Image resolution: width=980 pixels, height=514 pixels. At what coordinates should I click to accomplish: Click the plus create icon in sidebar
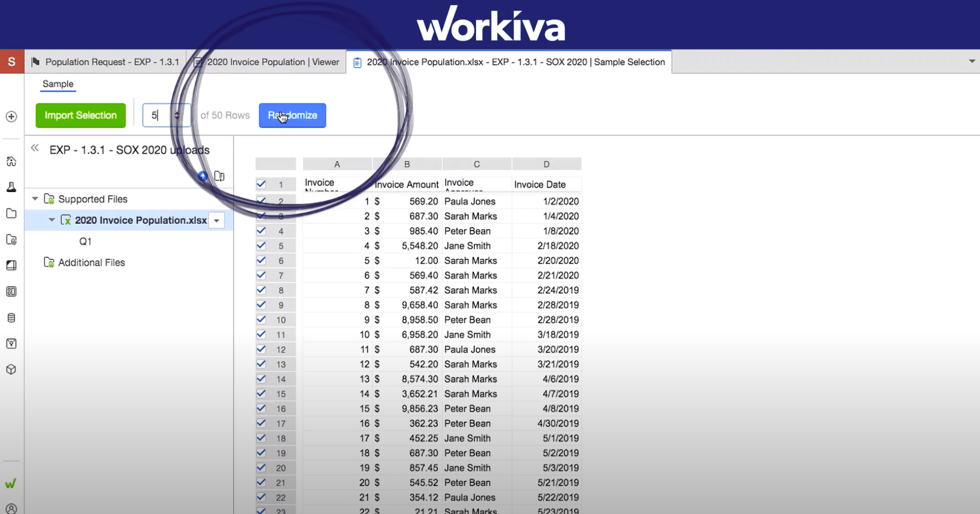pyautogui.click(x=11, y=116)
